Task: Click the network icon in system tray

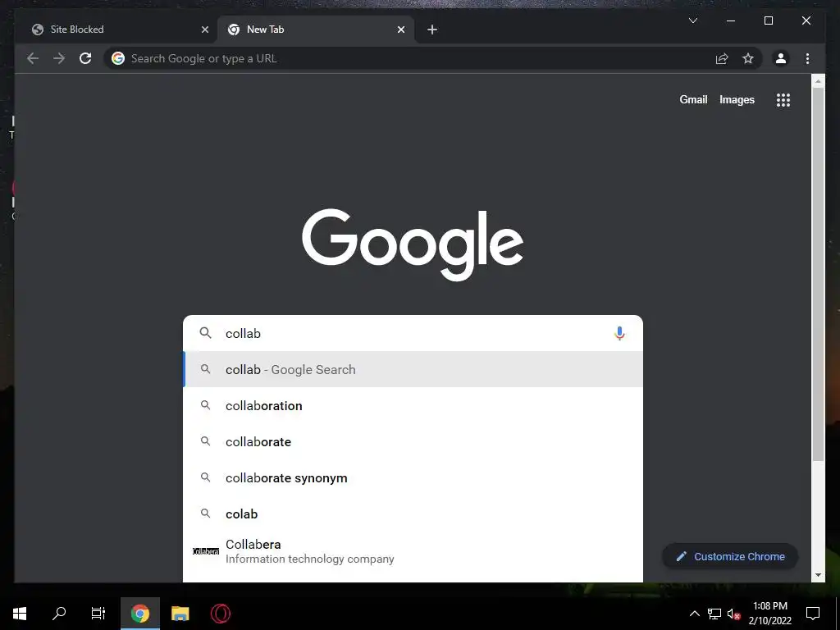Action: click(x=714, y=614)
